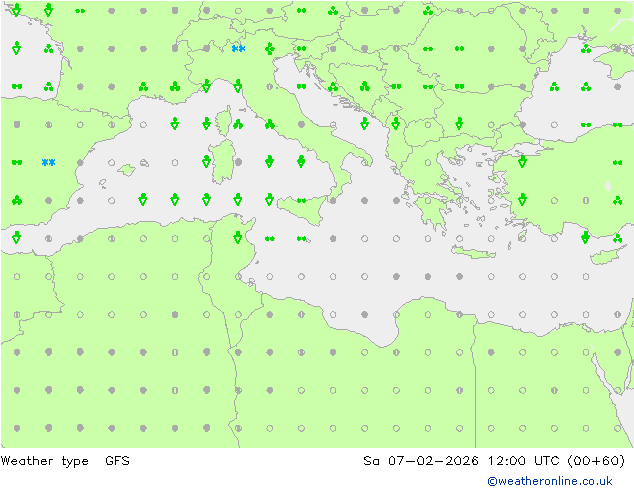Screen dimensions: 634x490
Task: Click the date 'Sa 07-02-2026'
Action: click(x=421, y=461)
